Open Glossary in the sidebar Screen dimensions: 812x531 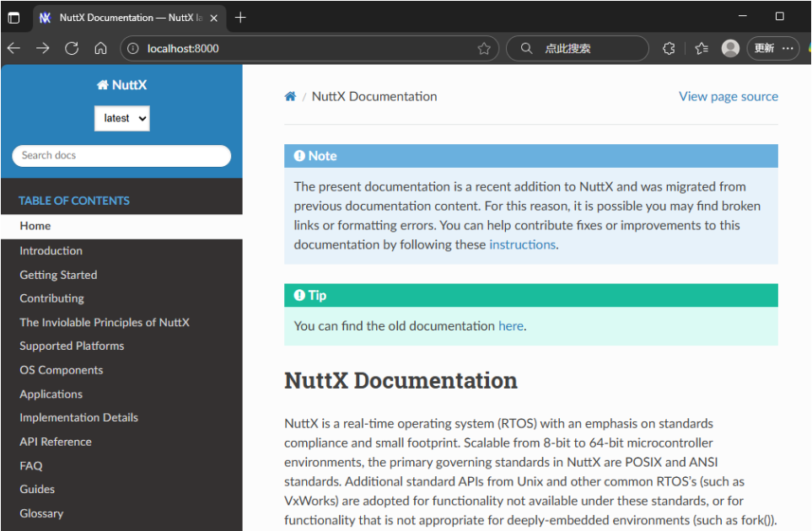tap(41, 513)
